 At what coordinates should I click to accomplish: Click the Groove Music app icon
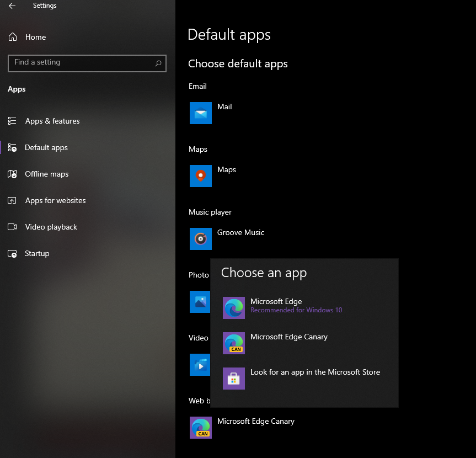[x=201, y=239]
